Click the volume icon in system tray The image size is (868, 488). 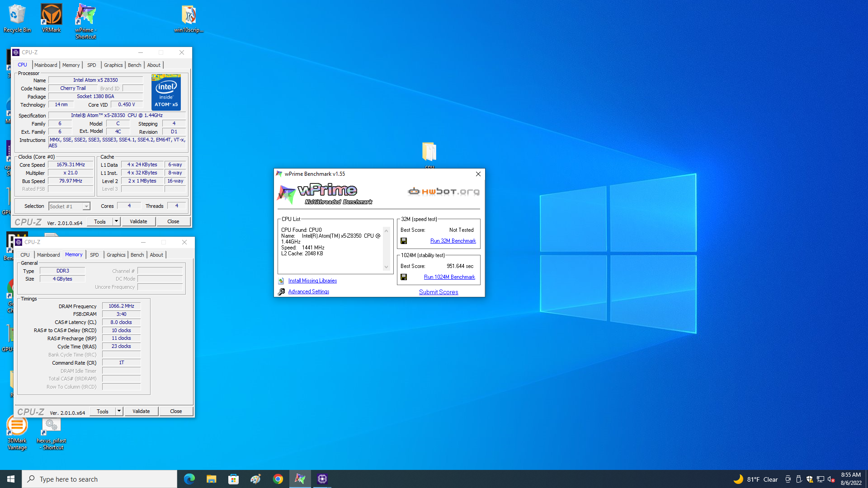point(831,479)
